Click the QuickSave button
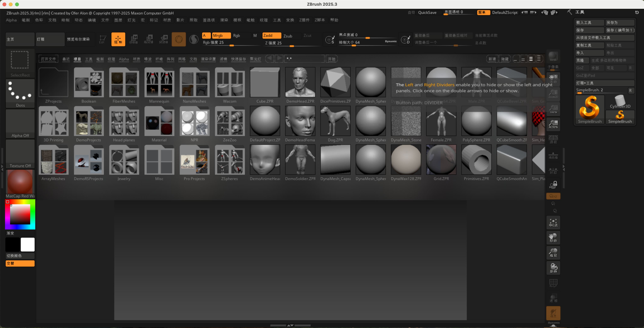 pos(427,12)
